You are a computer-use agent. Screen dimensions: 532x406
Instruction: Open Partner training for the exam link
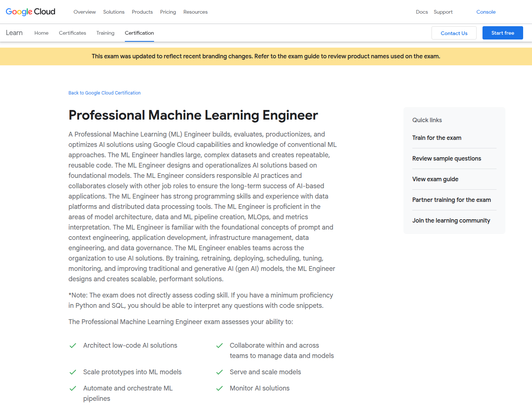(x=451, y=200)
